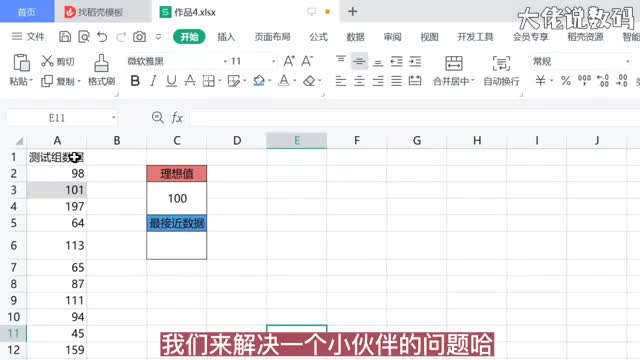Switch to 数据 Data tab
Viewport: 640px width, 360px height.
[x=356, y=37]
